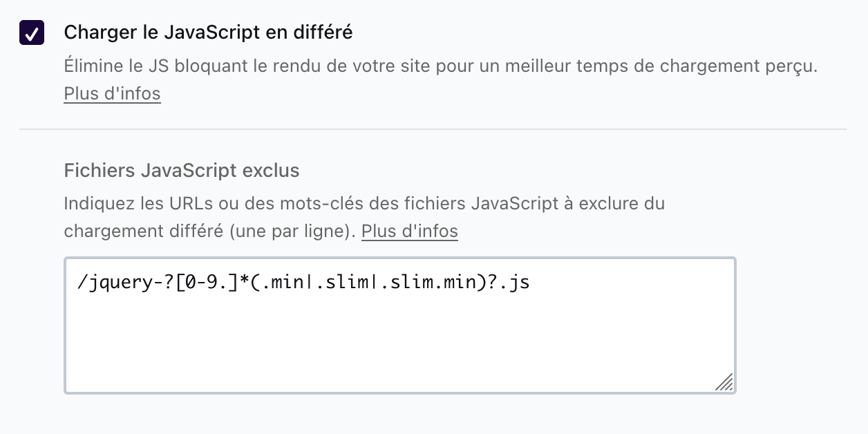Click the underlined link beneath the JS description

tap(112, 93)
